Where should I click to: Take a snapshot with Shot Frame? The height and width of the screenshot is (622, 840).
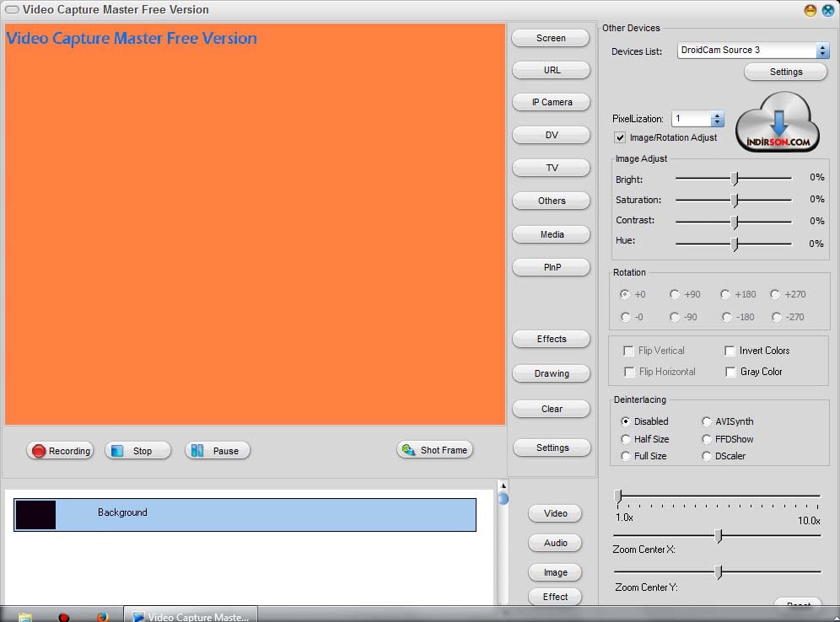pyautogui.click(x=434, y=450)
